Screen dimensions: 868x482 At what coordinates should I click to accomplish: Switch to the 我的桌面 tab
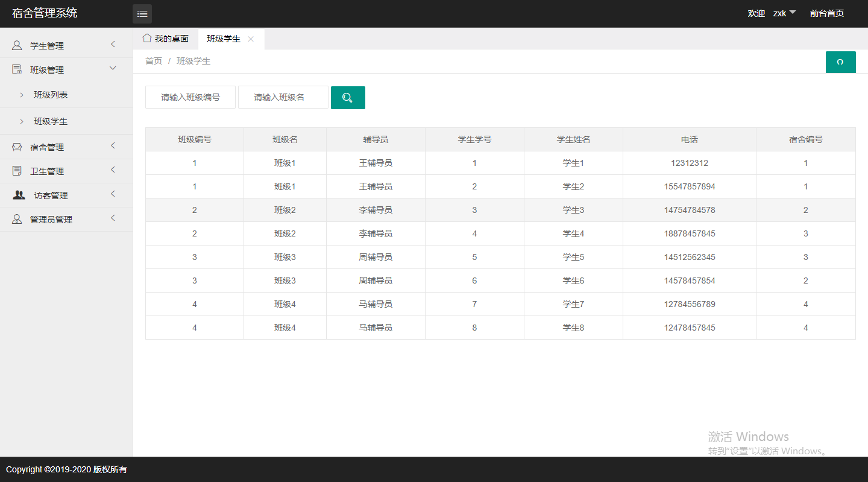point(165,39)
